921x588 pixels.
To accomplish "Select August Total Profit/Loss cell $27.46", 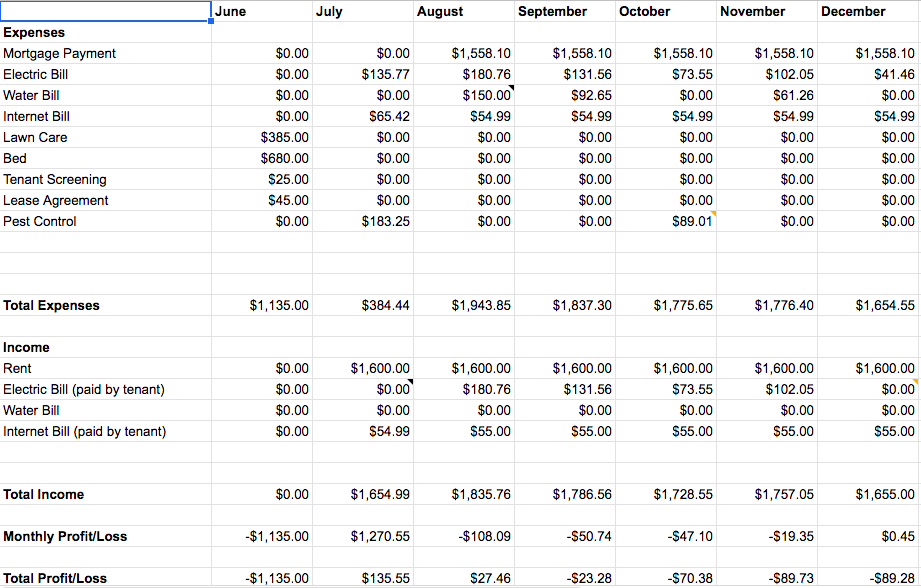I will 464,578.
